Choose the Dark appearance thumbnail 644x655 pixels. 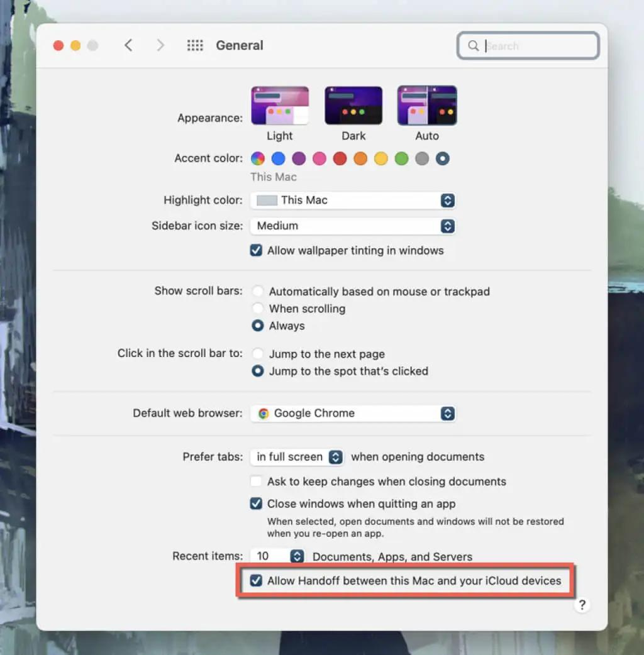tap(353, 106)
